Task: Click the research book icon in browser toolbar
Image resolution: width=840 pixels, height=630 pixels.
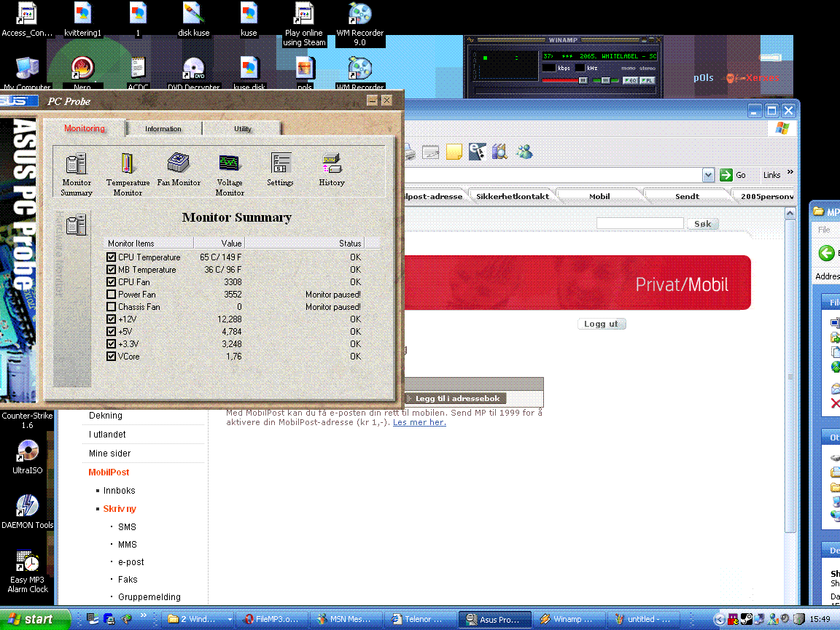Action: pyautogui.click(x=499, y=152)
